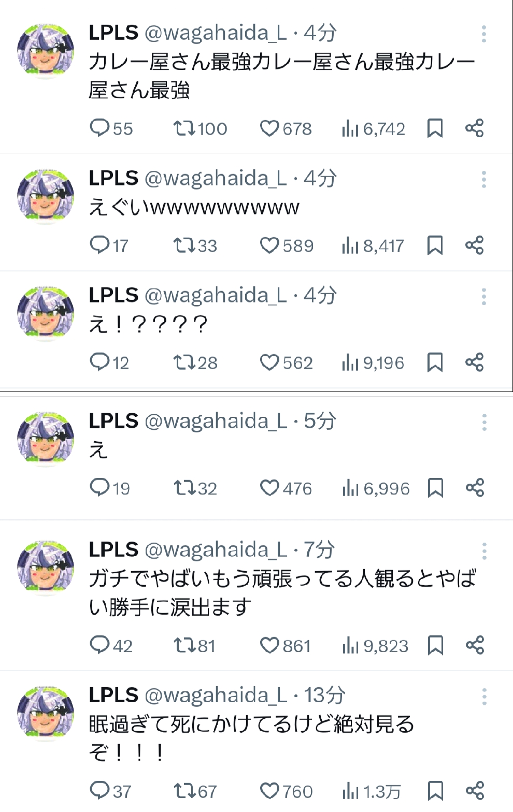Open more options on the 7分 tweet
The image size is (513, 812).
pos(484,552)
